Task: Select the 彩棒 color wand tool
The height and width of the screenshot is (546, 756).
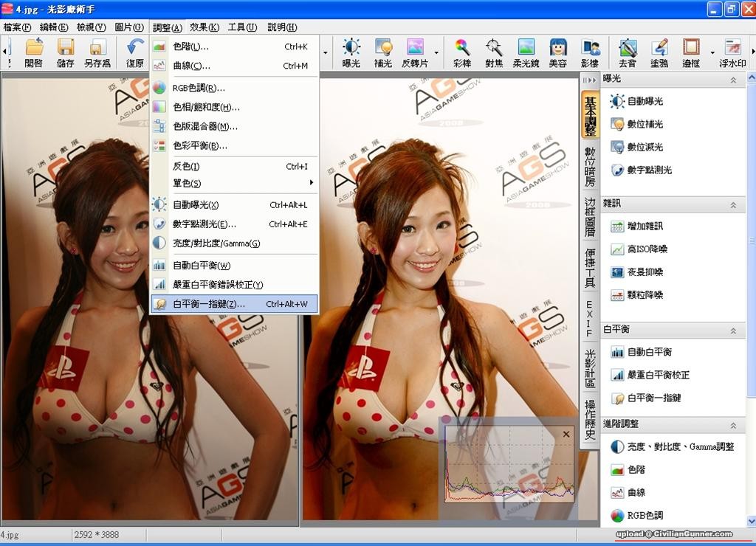Action: click(462, 52)
